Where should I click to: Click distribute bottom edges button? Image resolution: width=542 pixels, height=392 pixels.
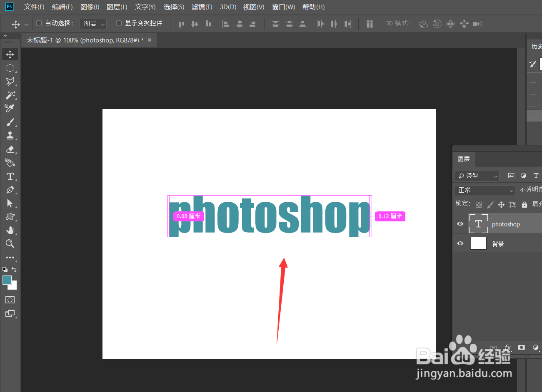click(x=303, y=24)
